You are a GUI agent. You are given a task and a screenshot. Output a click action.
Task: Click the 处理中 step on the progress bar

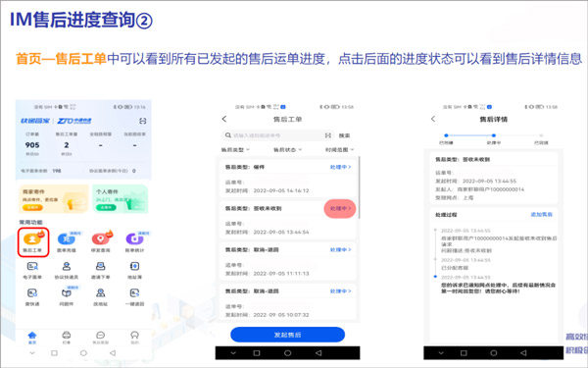[494, 138]
